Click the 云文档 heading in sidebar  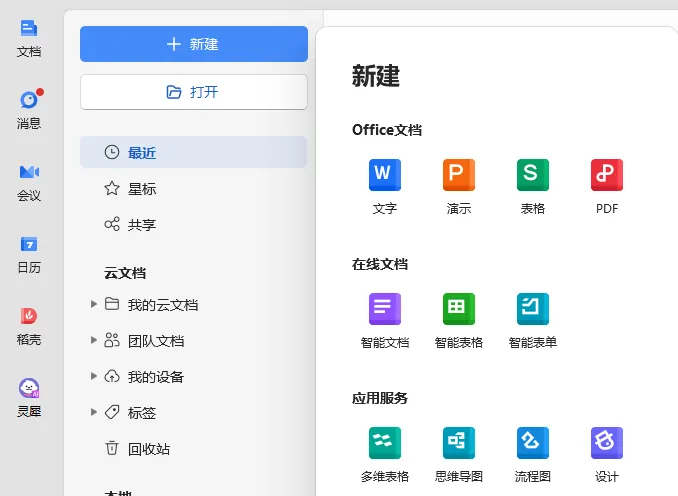tap(125, 273)
